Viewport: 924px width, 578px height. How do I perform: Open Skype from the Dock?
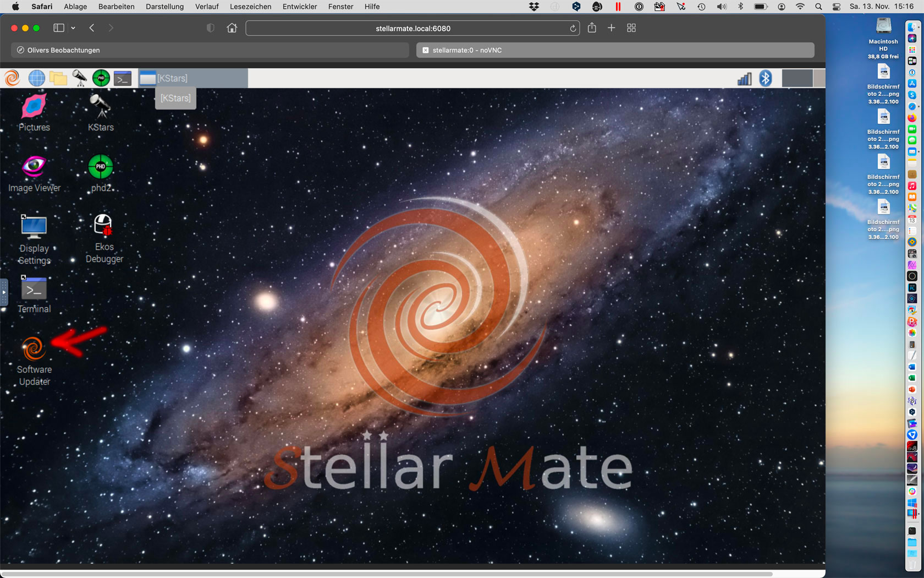tap(912, 95)
